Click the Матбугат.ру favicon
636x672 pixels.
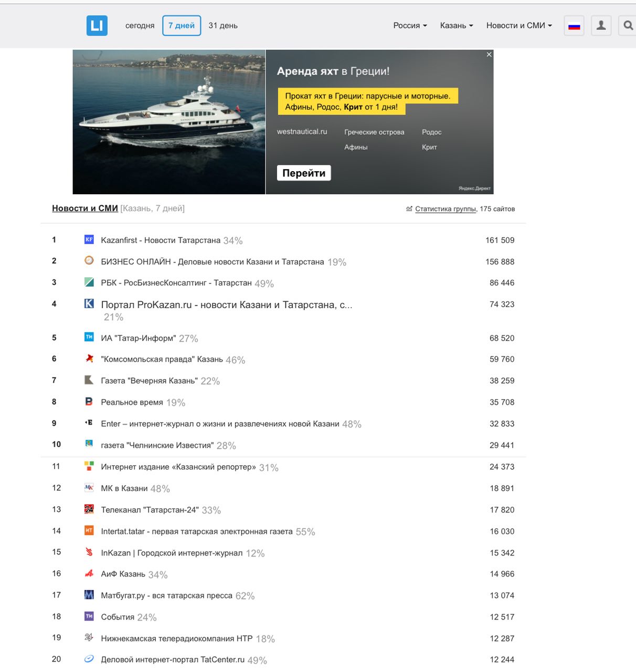89,595
